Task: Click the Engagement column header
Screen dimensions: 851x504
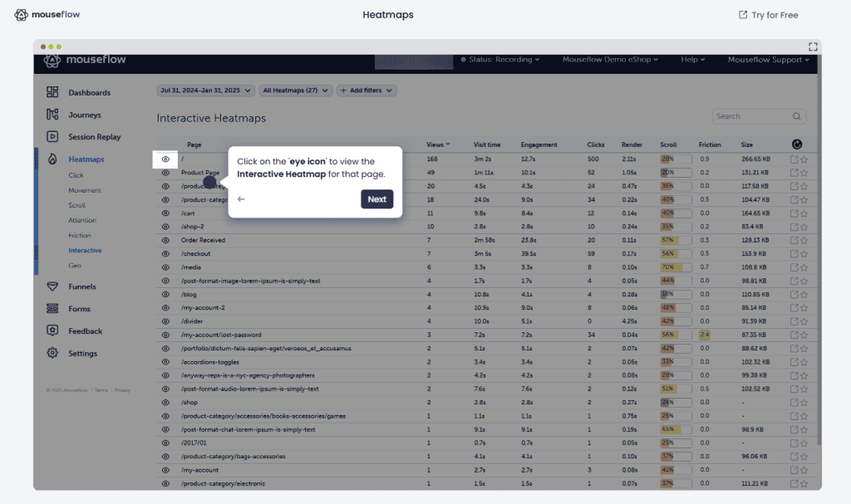Action: click(x=539, y=144)
